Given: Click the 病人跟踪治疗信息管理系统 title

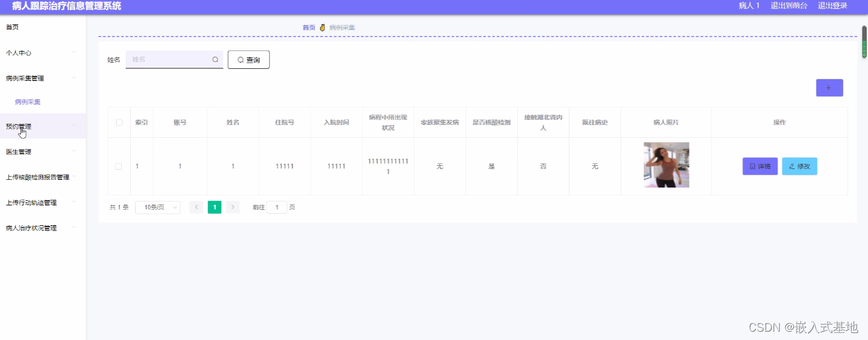Looking at the screenshot, I should click(x=66, y=6).
